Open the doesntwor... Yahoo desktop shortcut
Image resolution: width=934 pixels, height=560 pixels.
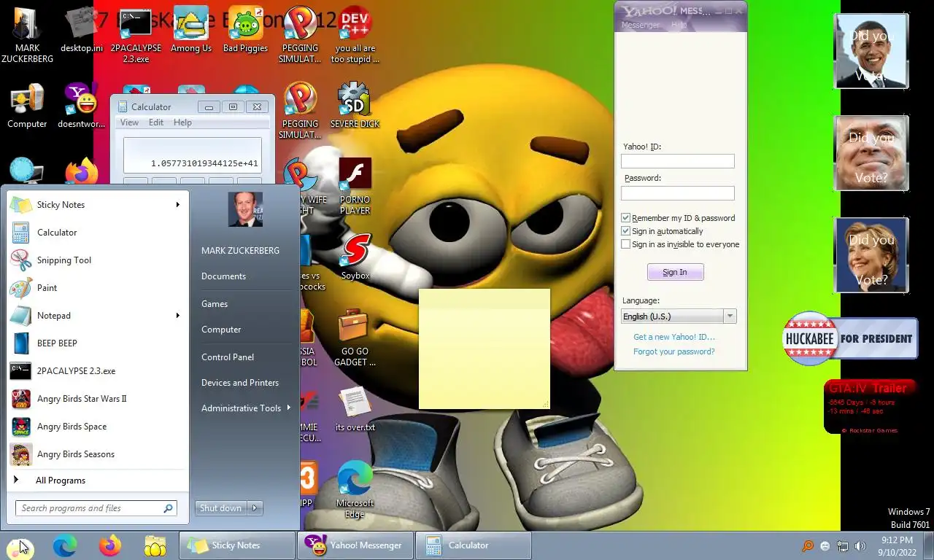click(82, 106)
